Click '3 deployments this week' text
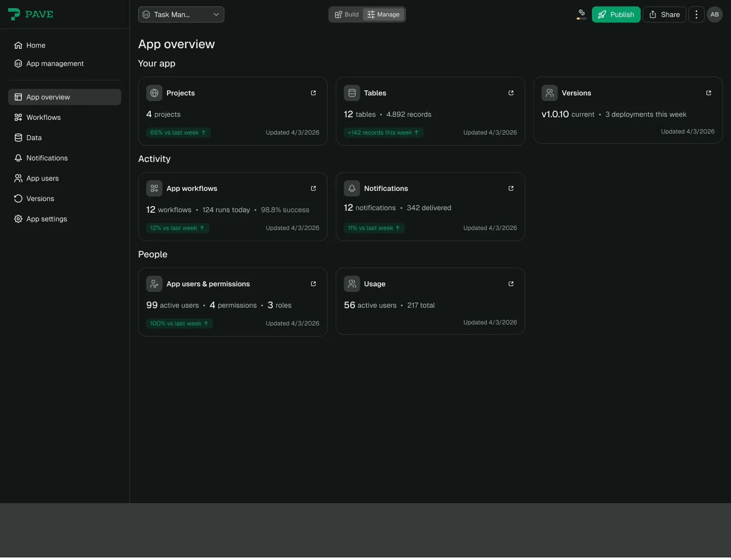 [x=646, y=114]
